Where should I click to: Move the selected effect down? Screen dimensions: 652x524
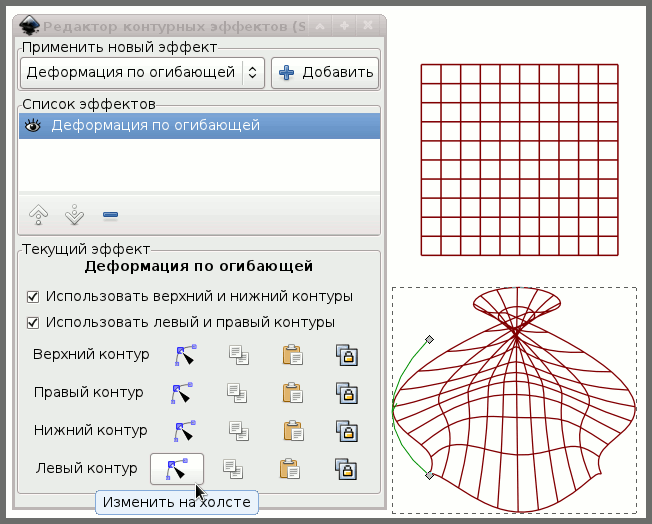(74, 214)
